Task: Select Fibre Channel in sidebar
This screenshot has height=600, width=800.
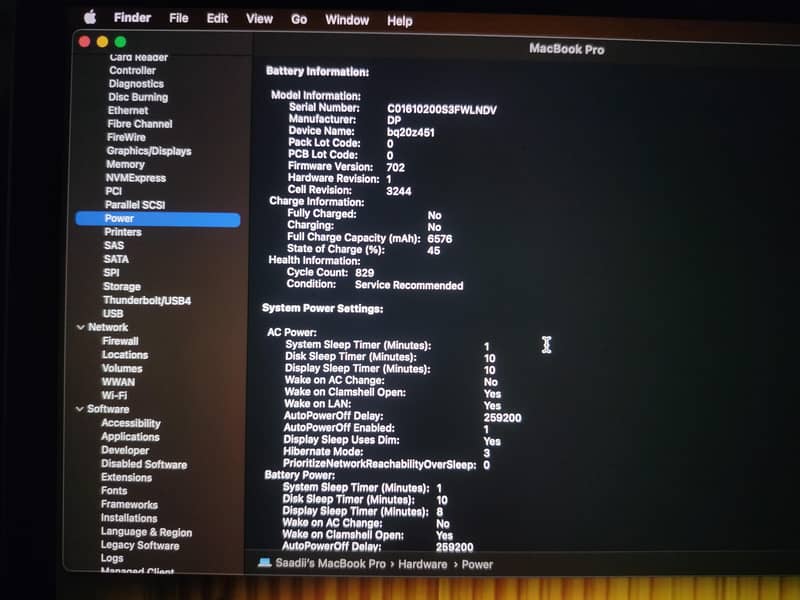Action: 140,124
